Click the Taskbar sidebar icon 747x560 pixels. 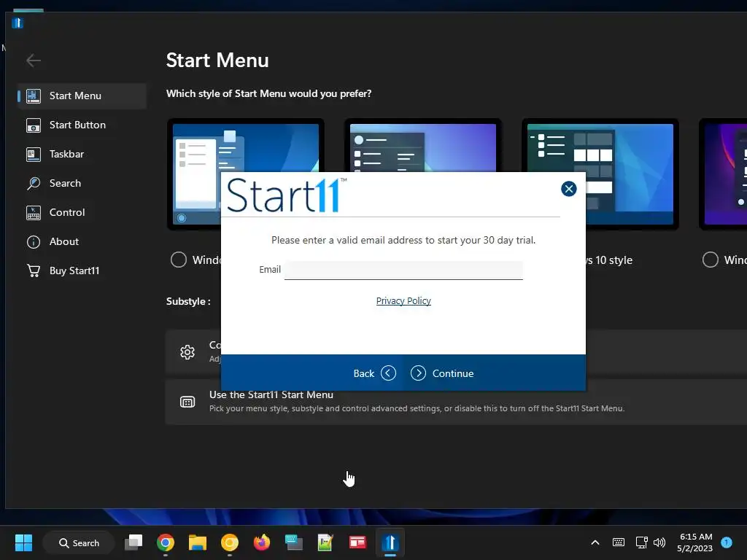click(34, 155)
